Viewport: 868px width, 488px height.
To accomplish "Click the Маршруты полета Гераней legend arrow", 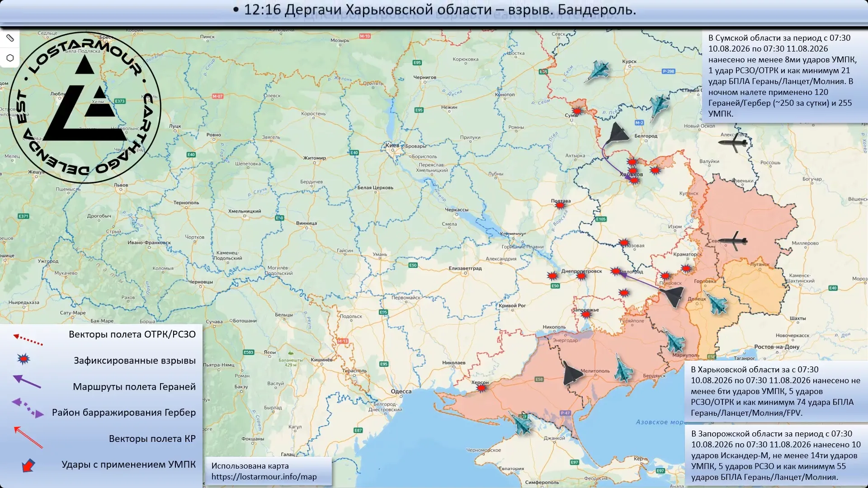I will 27,382.
